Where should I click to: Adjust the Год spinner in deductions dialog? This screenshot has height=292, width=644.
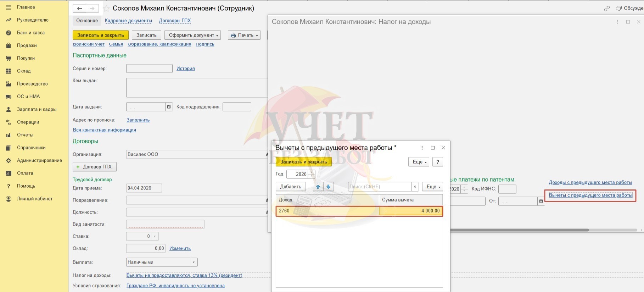click(312, 174)
